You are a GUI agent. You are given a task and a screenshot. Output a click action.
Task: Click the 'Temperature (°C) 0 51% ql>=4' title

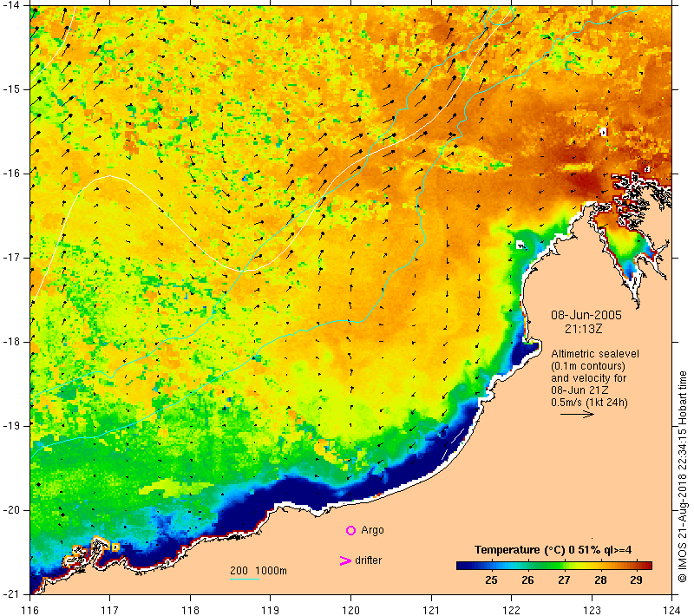tap(553, 550)
